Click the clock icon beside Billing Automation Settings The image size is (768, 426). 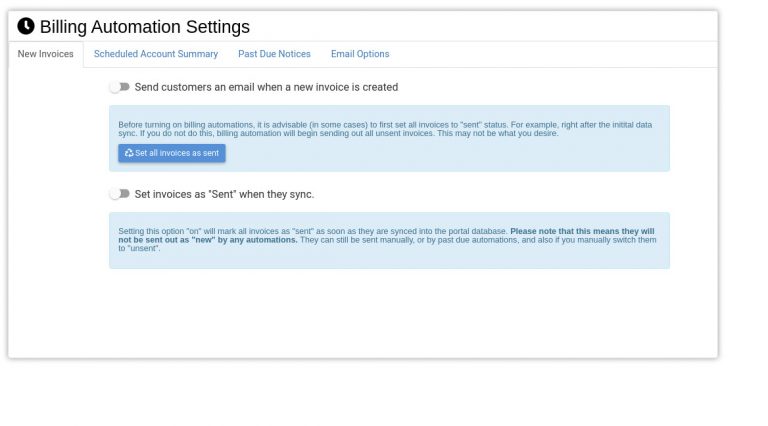(x=26, y=26)
